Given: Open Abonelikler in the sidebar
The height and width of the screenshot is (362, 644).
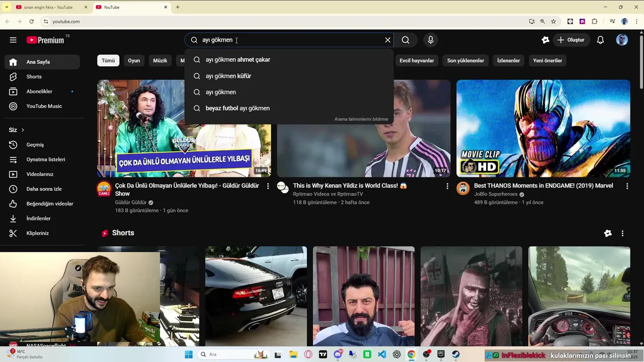Looking at the screenshot, I should pos(42,92).
